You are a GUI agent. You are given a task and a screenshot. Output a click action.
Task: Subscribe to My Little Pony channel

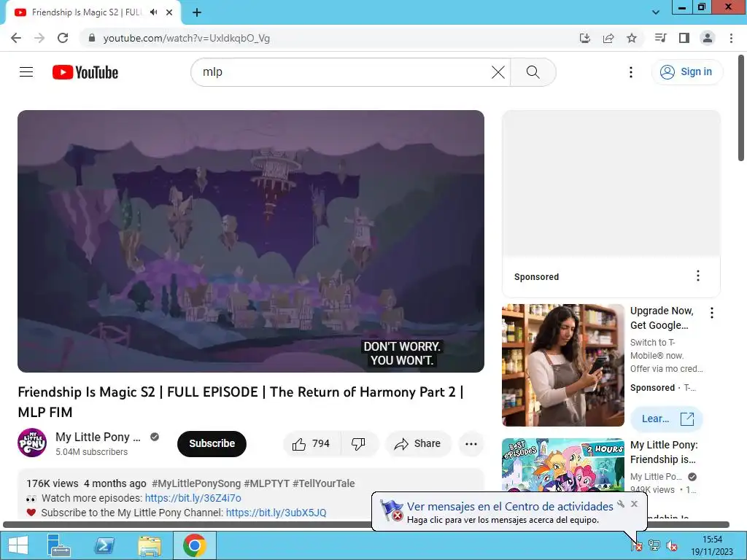click(212, 444)
